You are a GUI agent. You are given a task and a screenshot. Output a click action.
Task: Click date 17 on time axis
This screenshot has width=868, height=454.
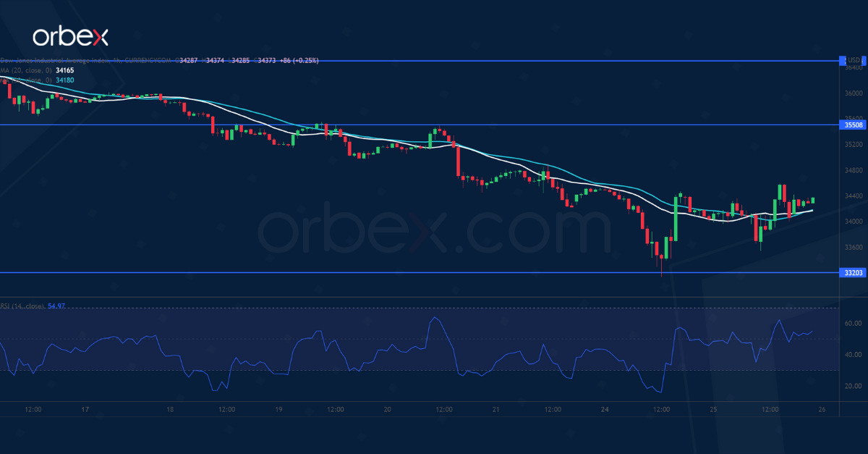[85, 410]
